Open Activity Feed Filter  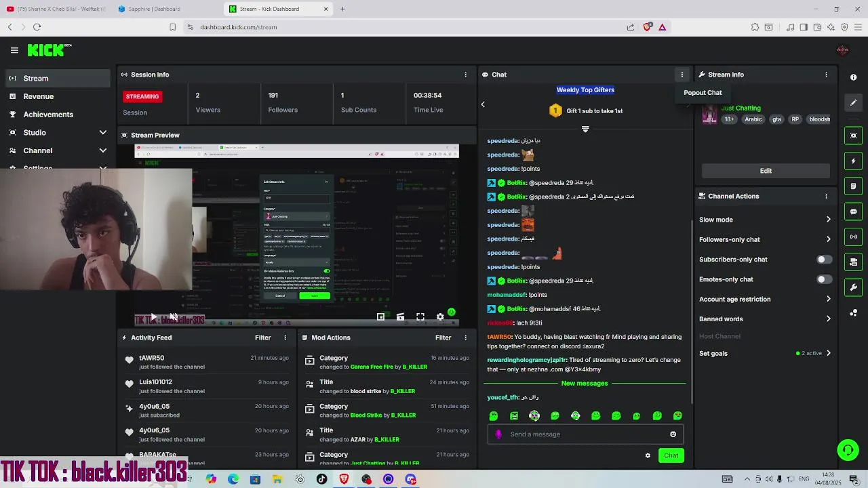(262, 338)
